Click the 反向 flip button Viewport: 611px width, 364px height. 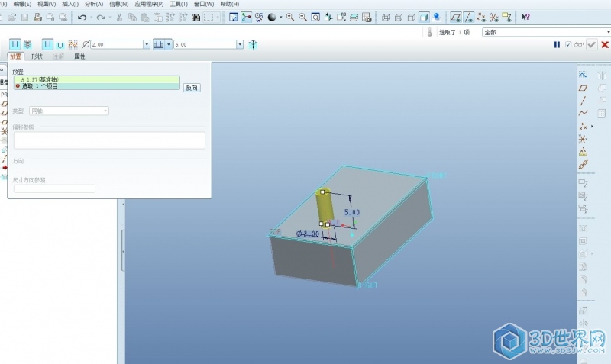192,88
